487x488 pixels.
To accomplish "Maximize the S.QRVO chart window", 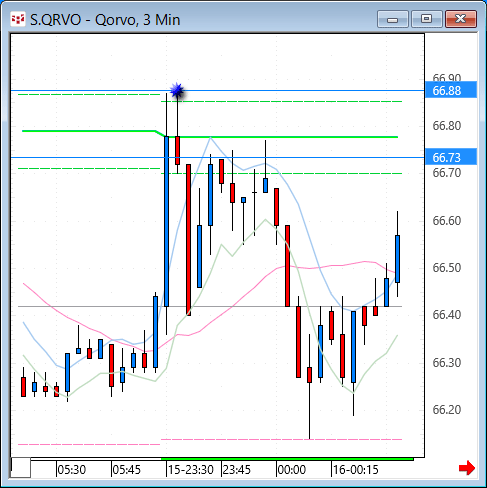I will click(x=427, y=19).
